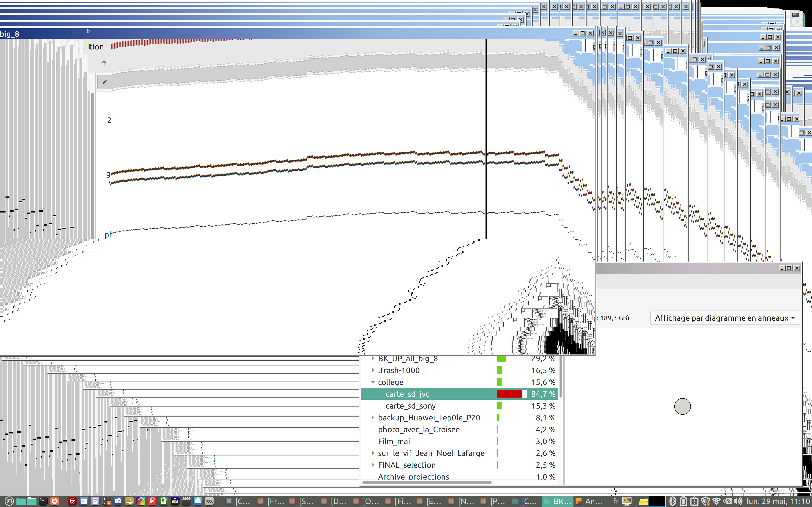Click the pencil edit location icon
This screenshot has height=507, width=812.
click(105, 82)
